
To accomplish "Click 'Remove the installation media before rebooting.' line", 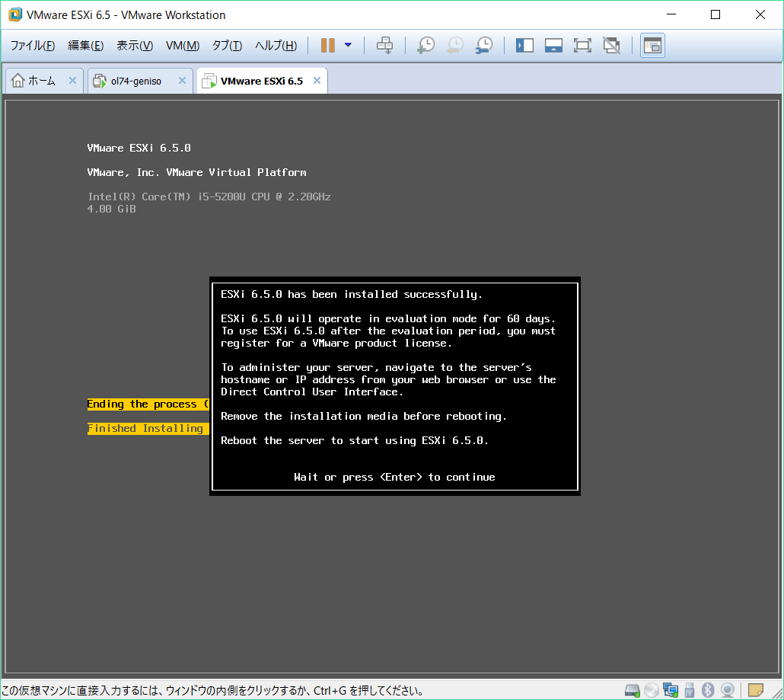I will click(364, 417).
